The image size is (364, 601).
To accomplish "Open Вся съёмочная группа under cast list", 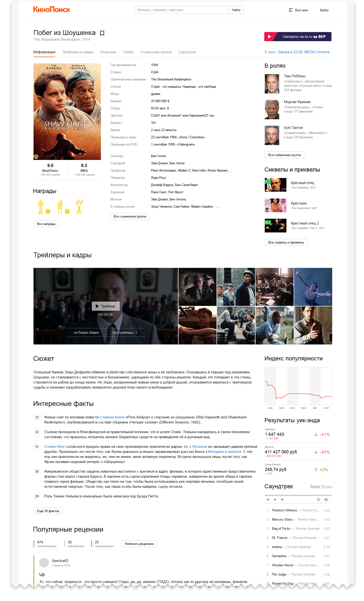I will click(285, 155).
